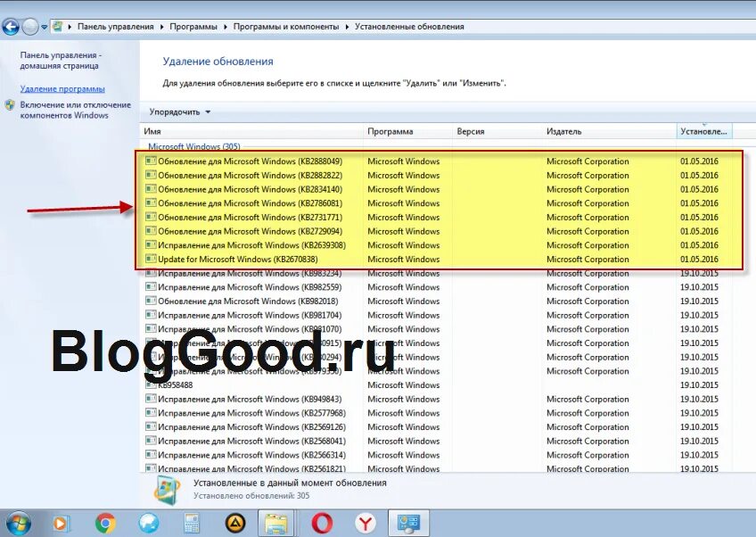Open 'Установленные обновления' breadcrumb

409,27
